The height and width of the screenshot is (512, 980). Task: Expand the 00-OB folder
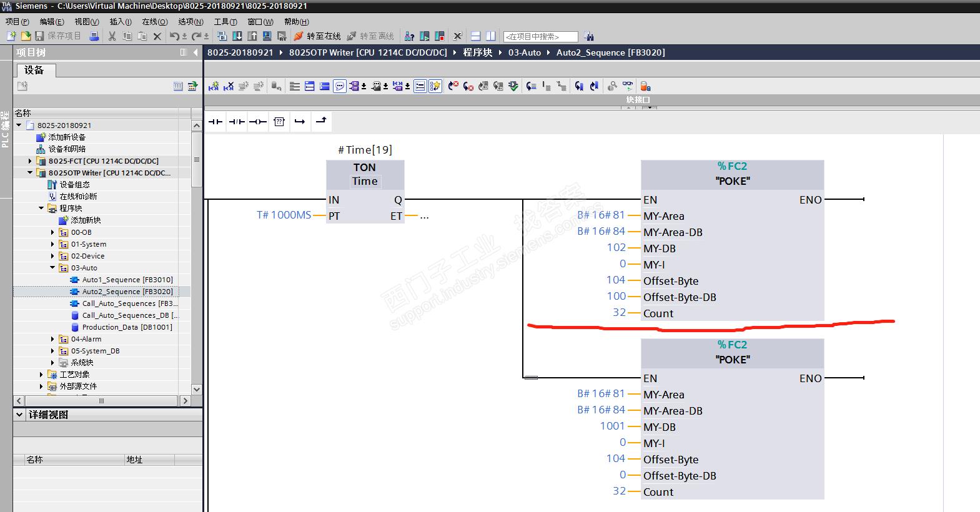[x=52, y=232]
